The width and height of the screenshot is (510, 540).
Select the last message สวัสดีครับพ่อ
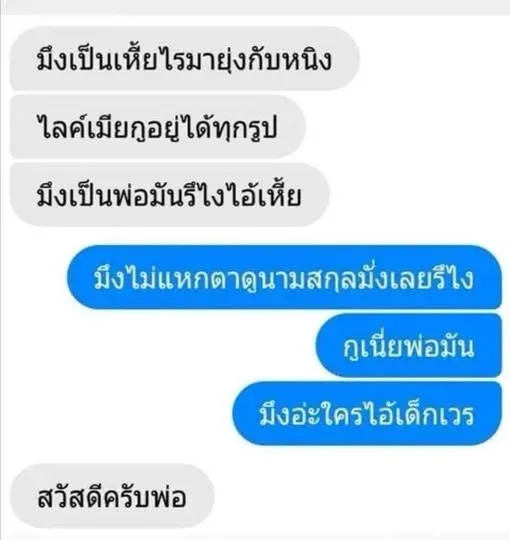point(112,496)
